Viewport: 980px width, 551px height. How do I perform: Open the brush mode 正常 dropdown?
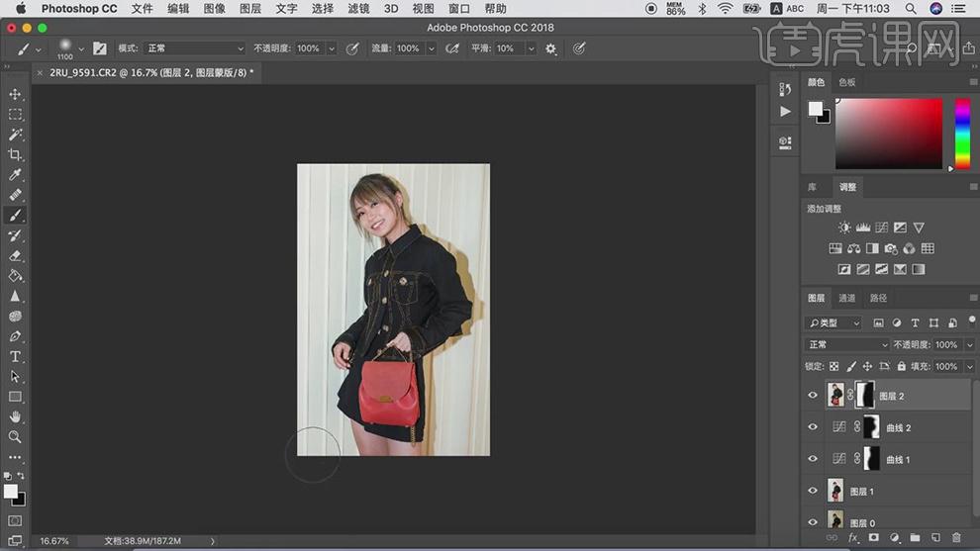(194, 48)
